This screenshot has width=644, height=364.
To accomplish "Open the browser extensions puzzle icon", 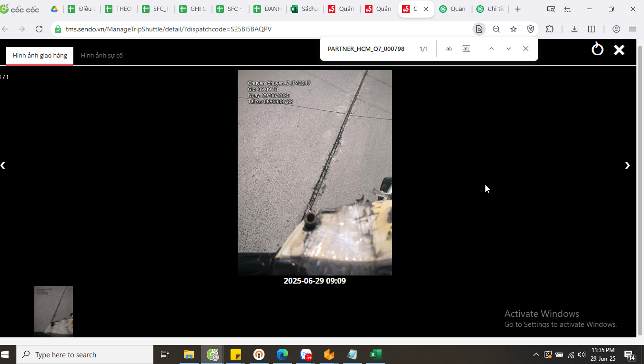I will (x=550, y=29).
